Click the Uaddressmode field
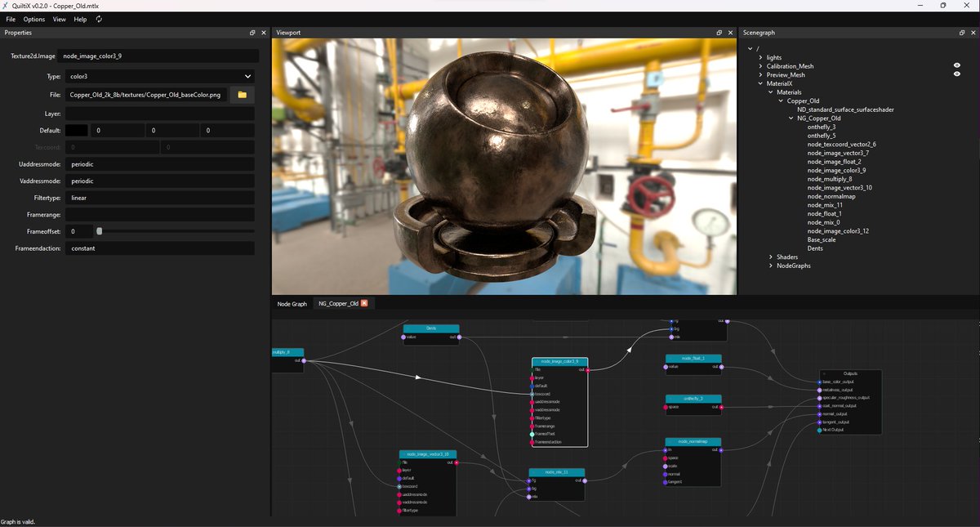 [x=160, y=164]
